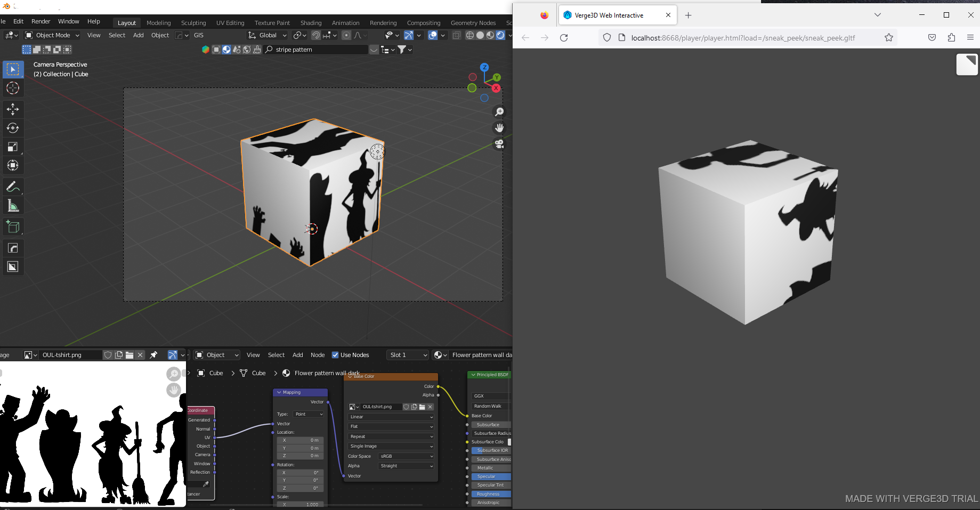
Task: Click the red X axis gizmo ball
Action: (496, 88)
